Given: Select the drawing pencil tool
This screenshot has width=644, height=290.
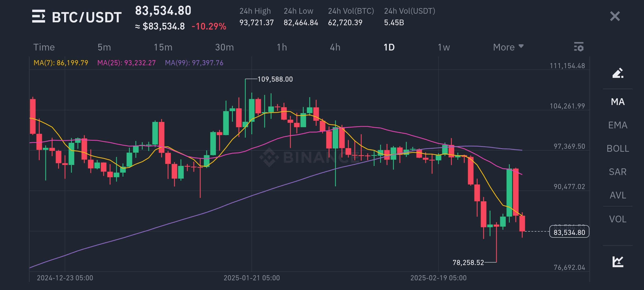Looking at the screenshot, I should (x=617, y=73).
